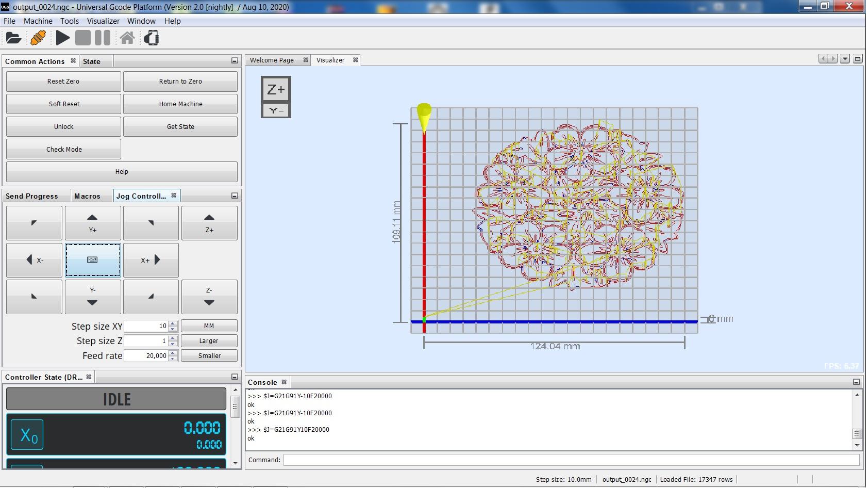
Task: Click the Feed rate value field
Action: pyautogui.click(x=146, y=356)
